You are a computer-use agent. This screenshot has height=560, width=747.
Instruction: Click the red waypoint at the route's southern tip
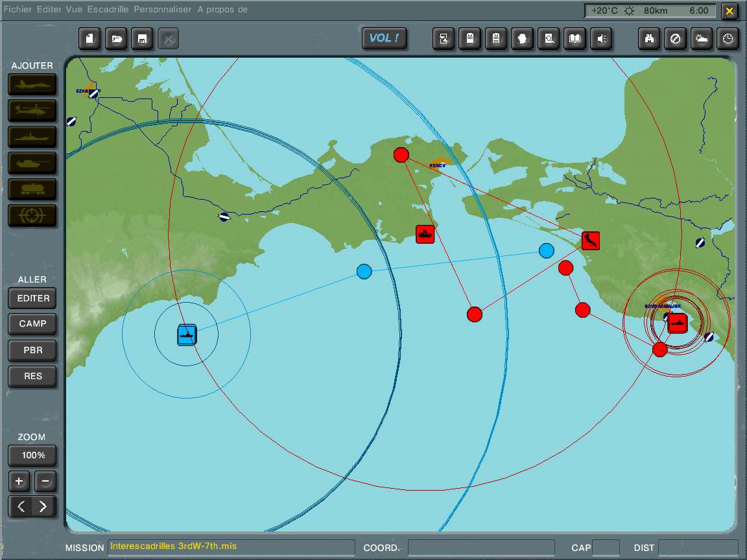point(475,314)
